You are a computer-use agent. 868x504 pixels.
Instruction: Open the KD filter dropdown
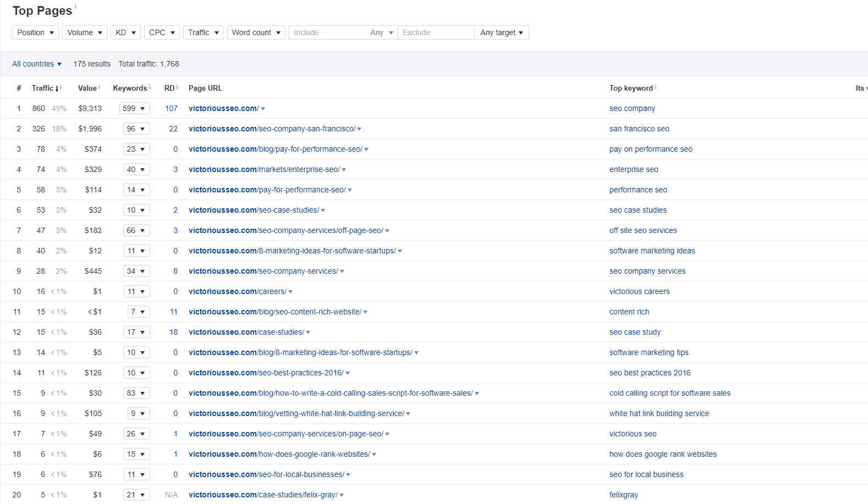[125, 32]
